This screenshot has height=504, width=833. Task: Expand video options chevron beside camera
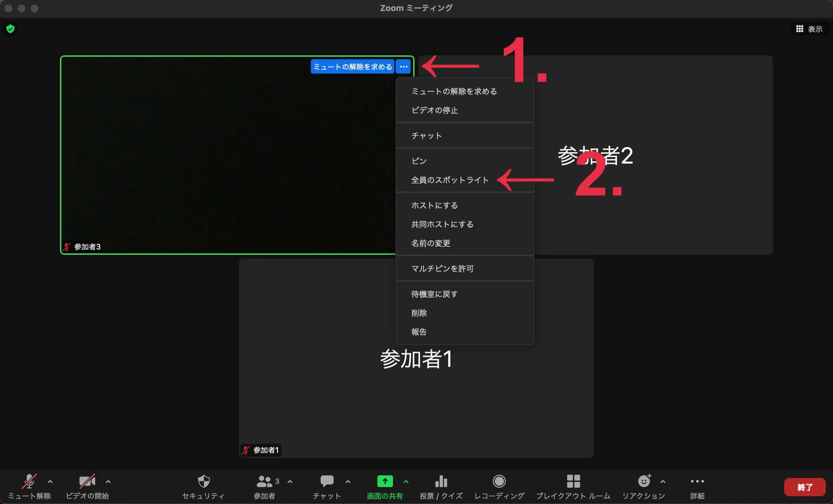[x=108, y=482]
